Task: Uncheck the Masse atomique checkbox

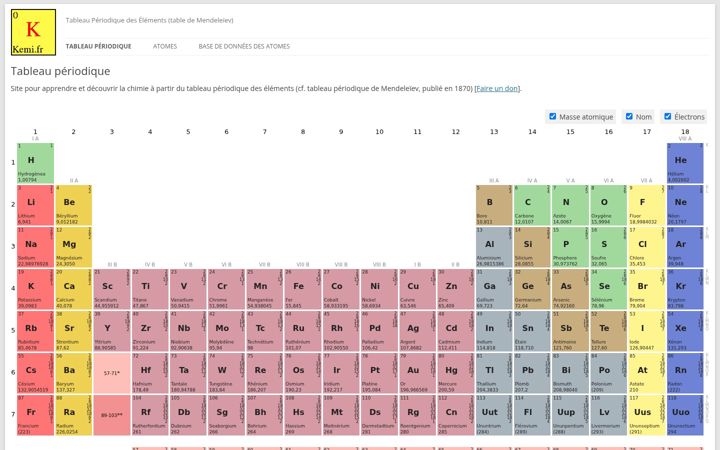Action: (x=552, y=117)
